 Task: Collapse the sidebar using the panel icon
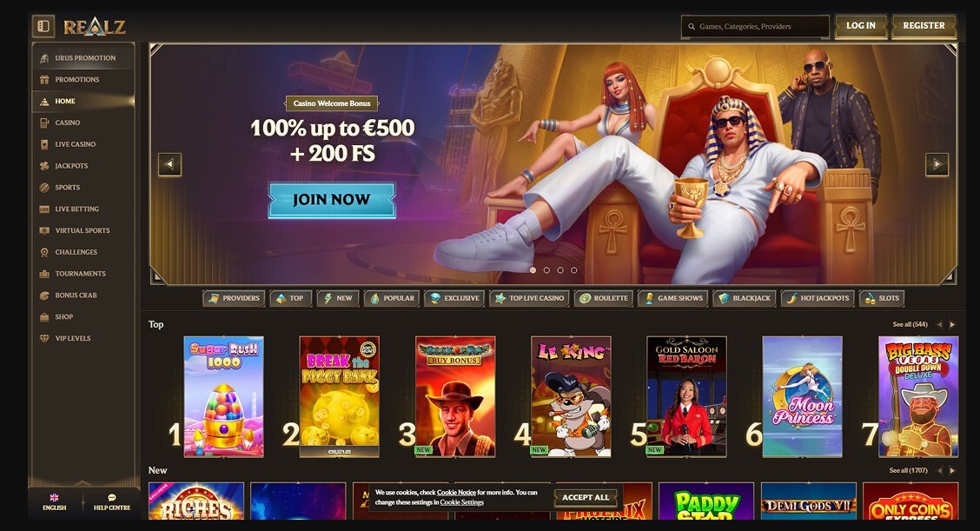(x=43, y=26)
